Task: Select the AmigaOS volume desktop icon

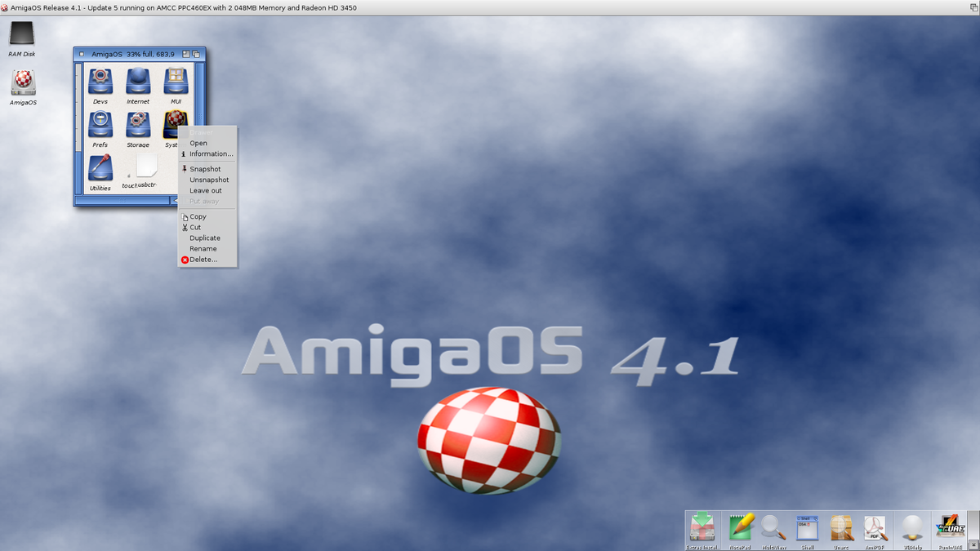Action: [23, 82]
